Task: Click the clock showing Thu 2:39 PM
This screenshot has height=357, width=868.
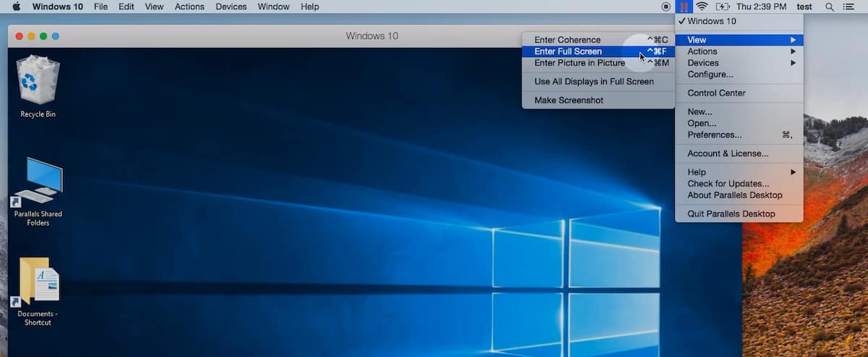Action: [761, 7]
